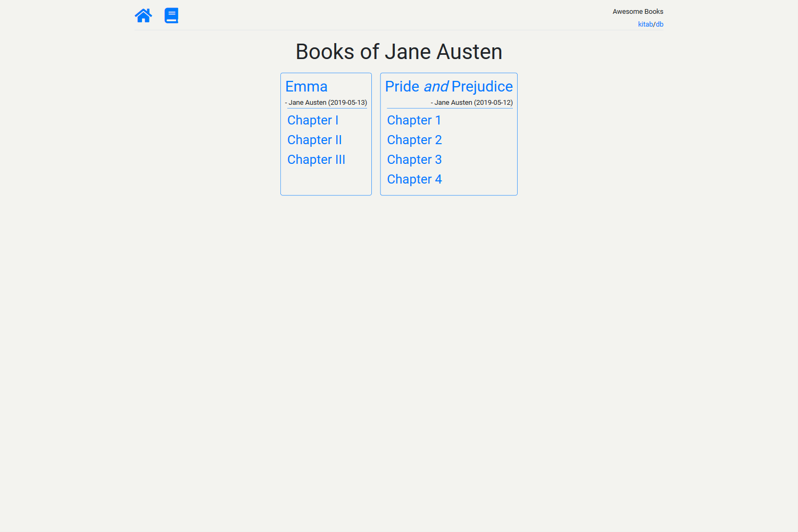
Task: Open Emma Chapter III
Action: (316, 160)
